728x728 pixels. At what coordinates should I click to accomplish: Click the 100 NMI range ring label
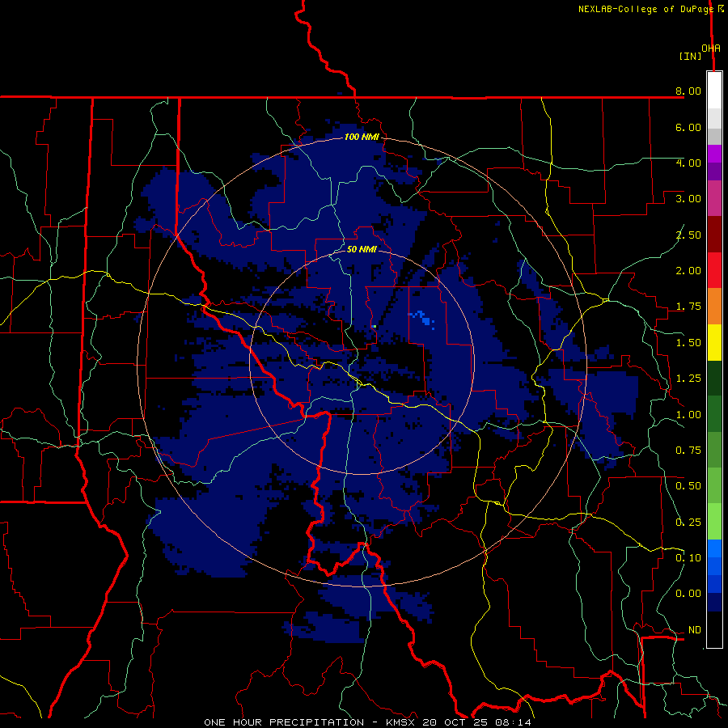point(362,137)
